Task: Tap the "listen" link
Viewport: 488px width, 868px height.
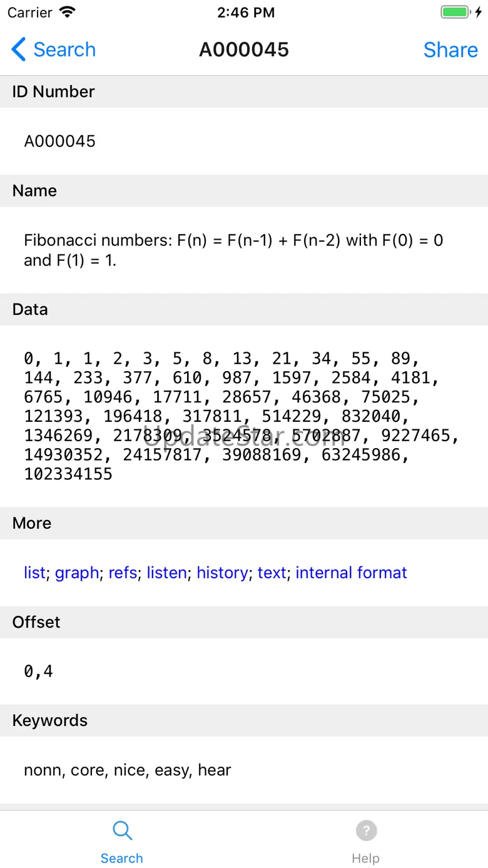Action: 166,573
